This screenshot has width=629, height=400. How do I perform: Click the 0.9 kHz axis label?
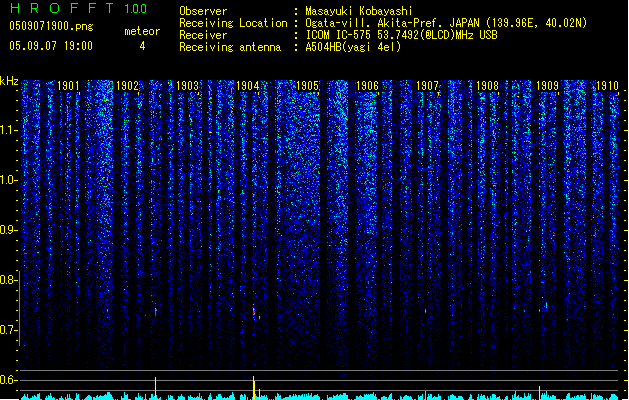pos(8,230)
